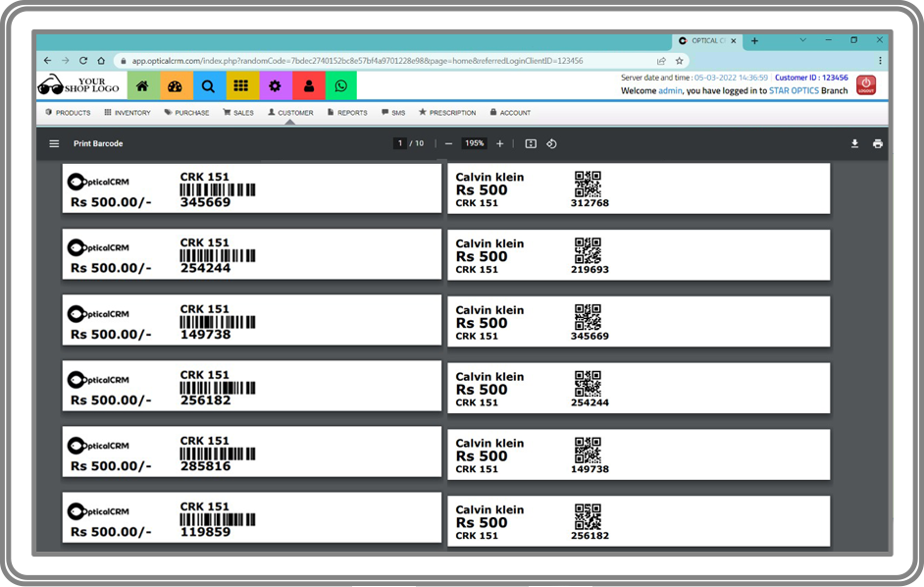924x587 pixels.
Task: Click the 195% zoom level field
Action: (475, 143)
